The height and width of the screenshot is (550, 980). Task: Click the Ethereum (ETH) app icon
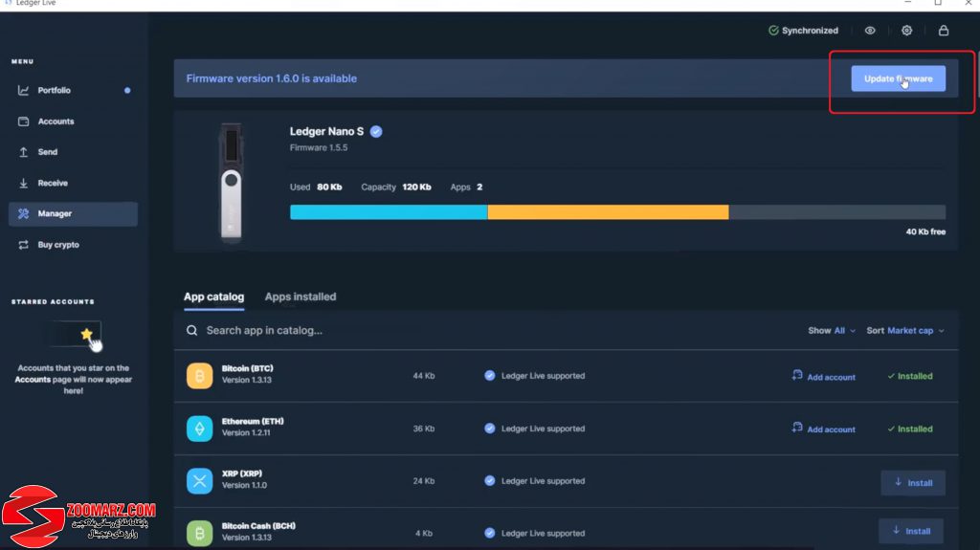[x=199, y=429]
